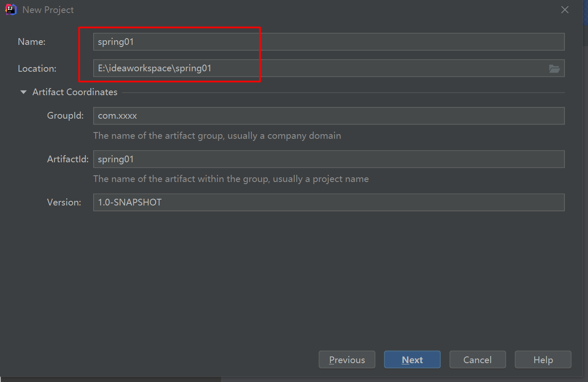Collapse the Artifact Coordinates section arrow
Image resolution: width=588 pixels, height=382 pixels.
[x=24, y=92]
